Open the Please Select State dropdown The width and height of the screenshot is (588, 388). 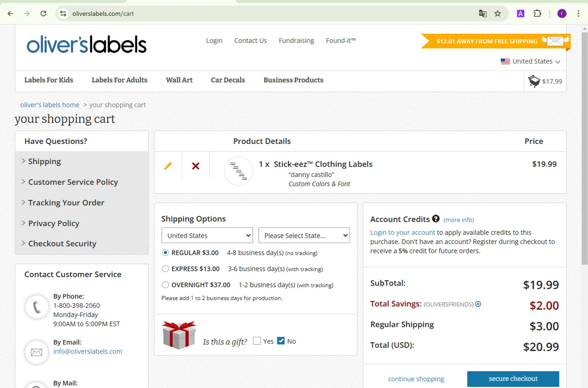304,235
